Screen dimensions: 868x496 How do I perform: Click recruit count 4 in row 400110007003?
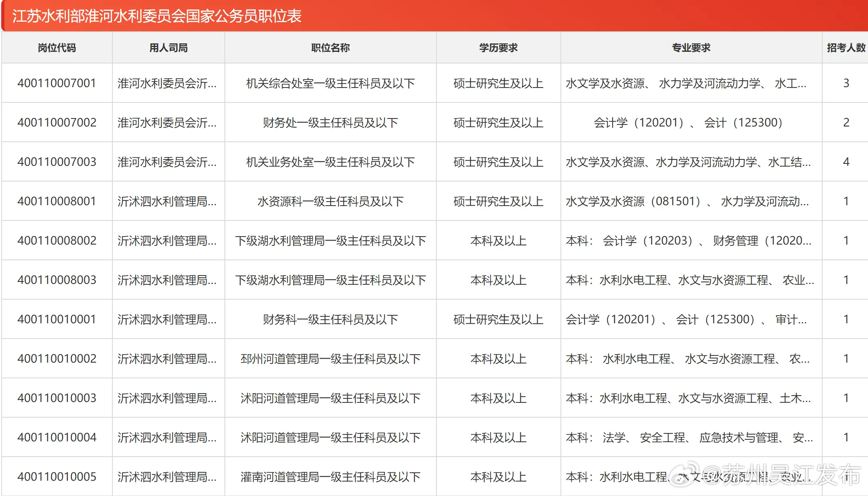(x=846, y=162)
